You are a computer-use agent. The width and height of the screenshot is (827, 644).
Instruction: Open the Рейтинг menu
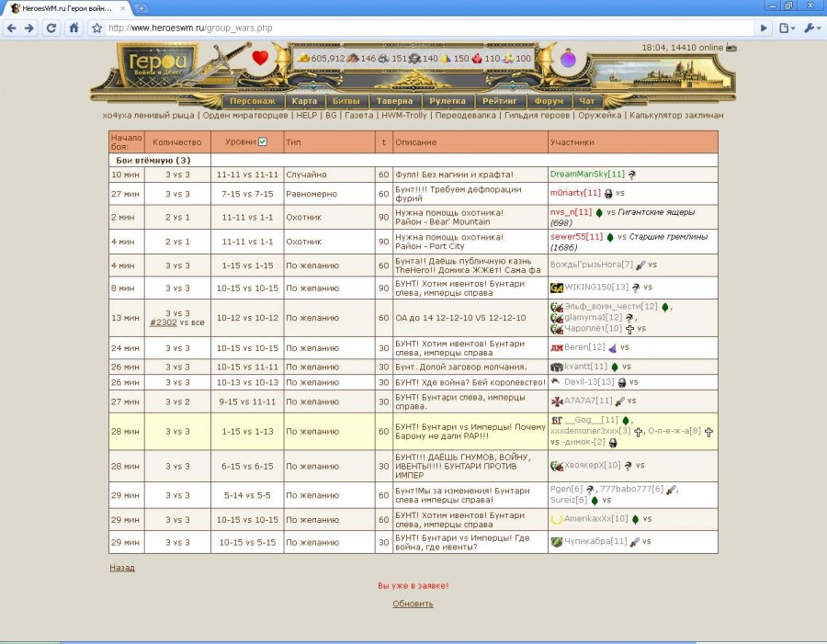click(500, 101)
